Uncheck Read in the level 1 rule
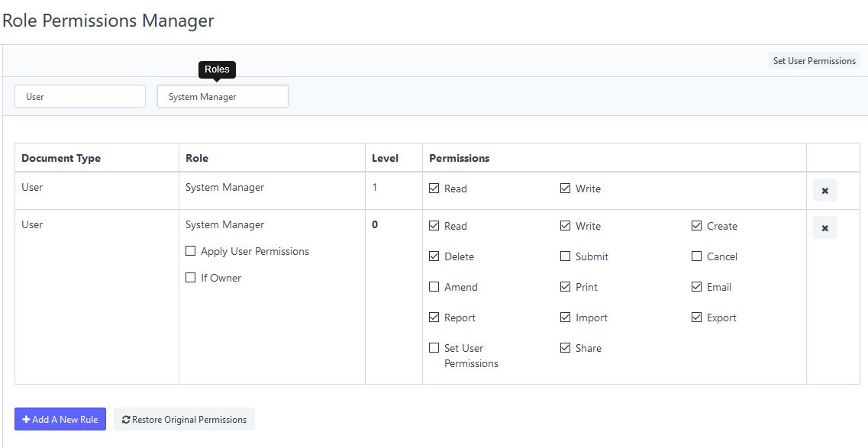Image resolution: width=868 pixels, height=448 pixels. pyautogui.click(x=434, y=189)
